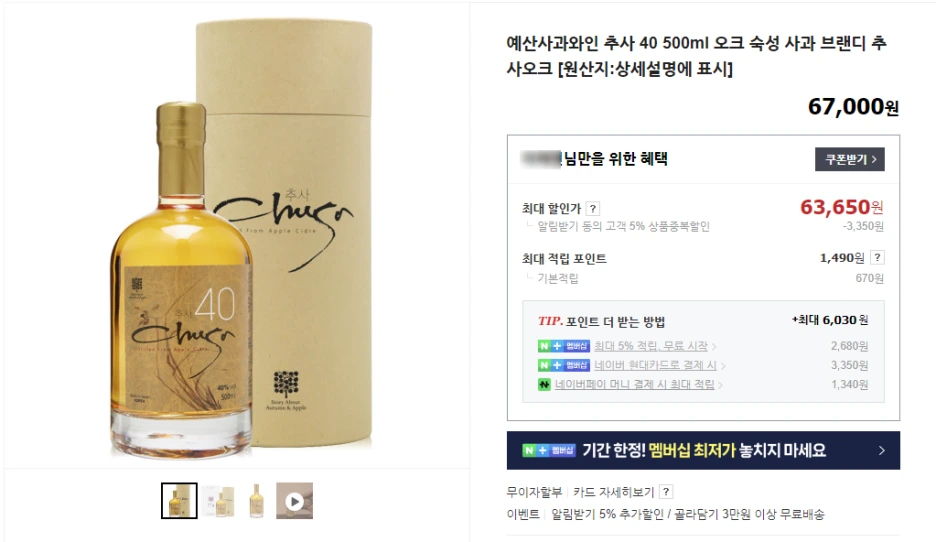Viewport: 936px width, 542px height.
Task: Click the 최대 5% 적립, 무료 시작 link
Action: pyautogui.click(x=651, y=346)
